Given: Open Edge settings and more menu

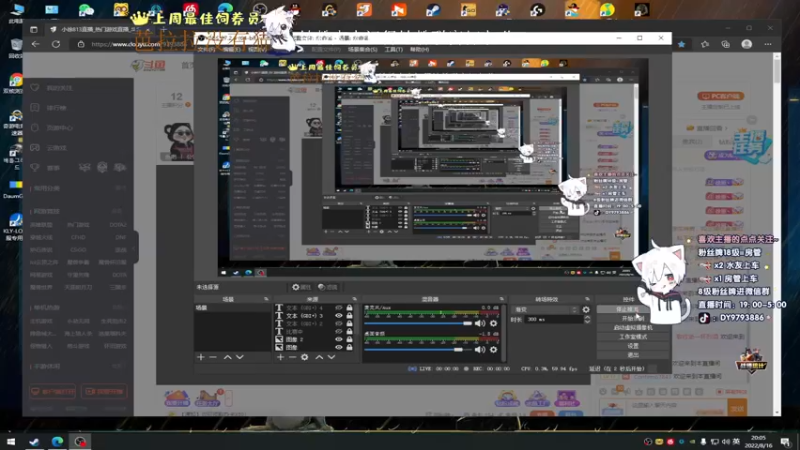Looking at the screenshot, I should (x=768, y=44).
